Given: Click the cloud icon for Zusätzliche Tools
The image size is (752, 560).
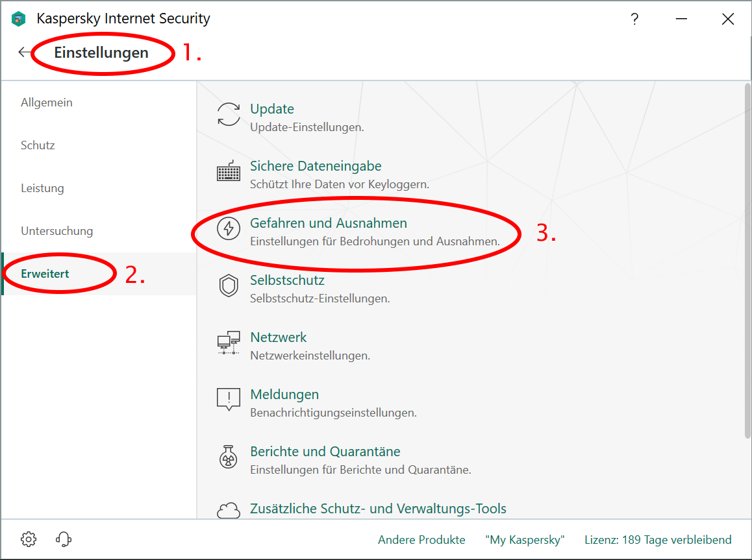Looking at the screenshot, I should pyautogui.click(x=229, y=510).
